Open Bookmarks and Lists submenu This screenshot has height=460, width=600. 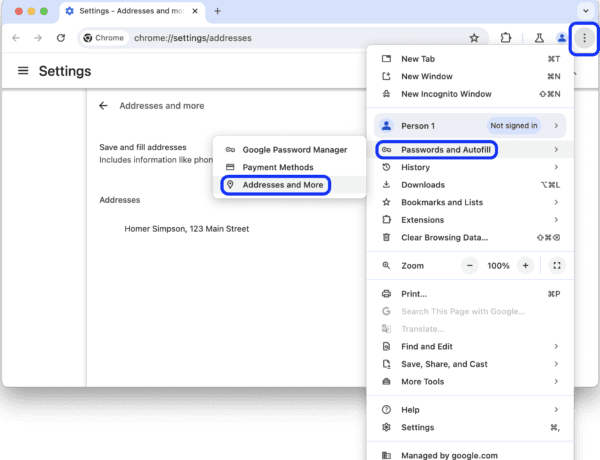[470, 202]
